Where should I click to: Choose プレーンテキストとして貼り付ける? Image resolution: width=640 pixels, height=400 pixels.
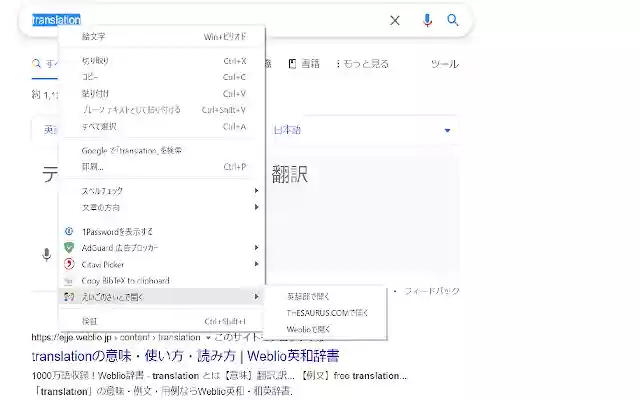[x=162, y=110]
